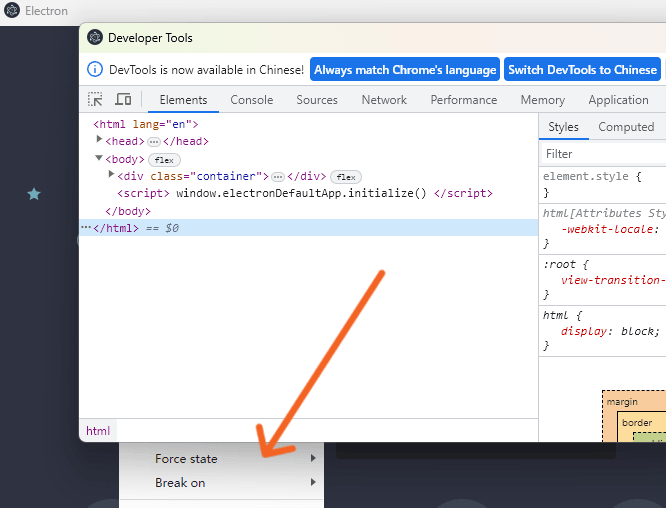Viewport: 666px width, 508px height.
Task: Open the Force state submenu arrow
Action: [313, 458]
